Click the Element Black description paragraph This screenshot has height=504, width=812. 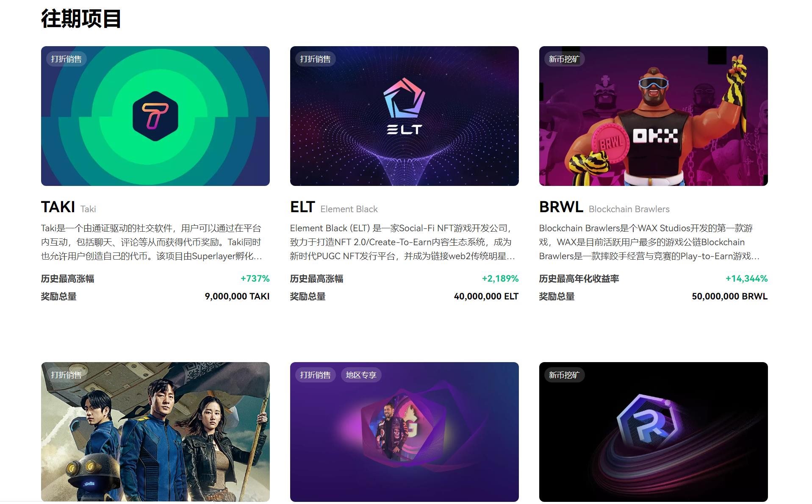pyautogui.click(x=402, y=242)
